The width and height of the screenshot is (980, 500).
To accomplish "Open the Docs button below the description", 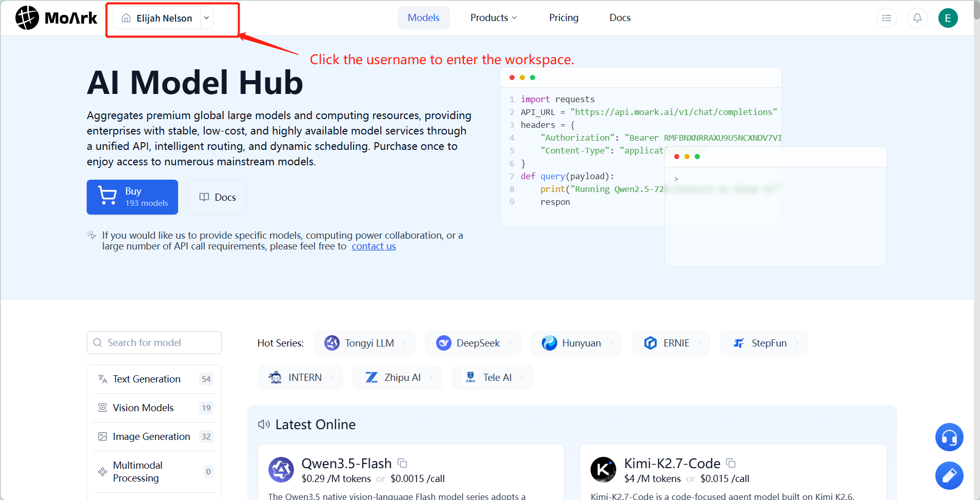I will tap(218, 197).
